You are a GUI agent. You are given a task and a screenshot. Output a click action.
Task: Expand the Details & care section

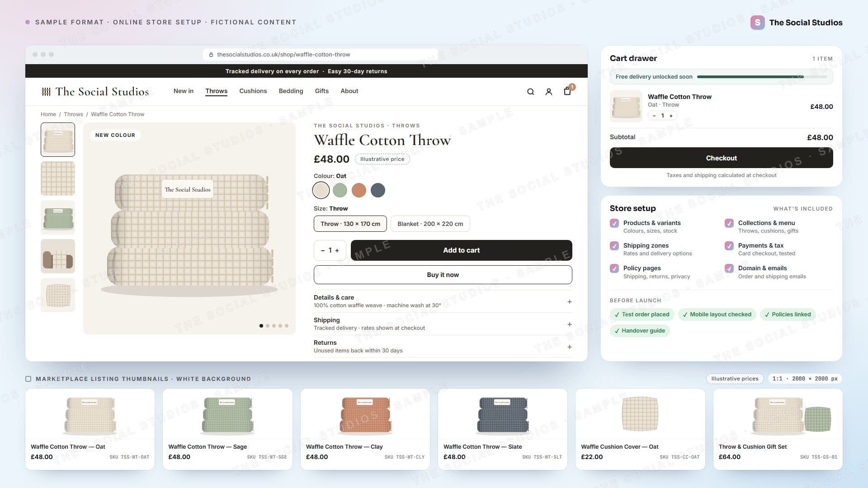[443, 301]
